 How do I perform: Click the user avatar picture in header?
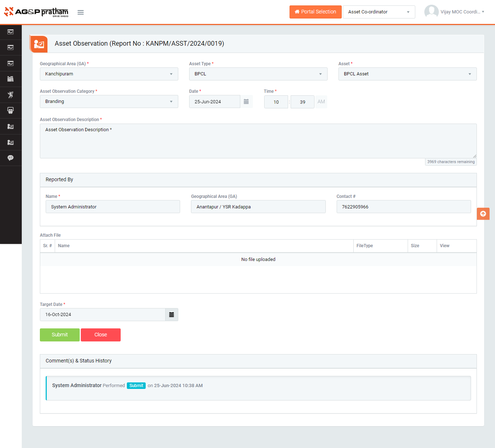[431, 12]
